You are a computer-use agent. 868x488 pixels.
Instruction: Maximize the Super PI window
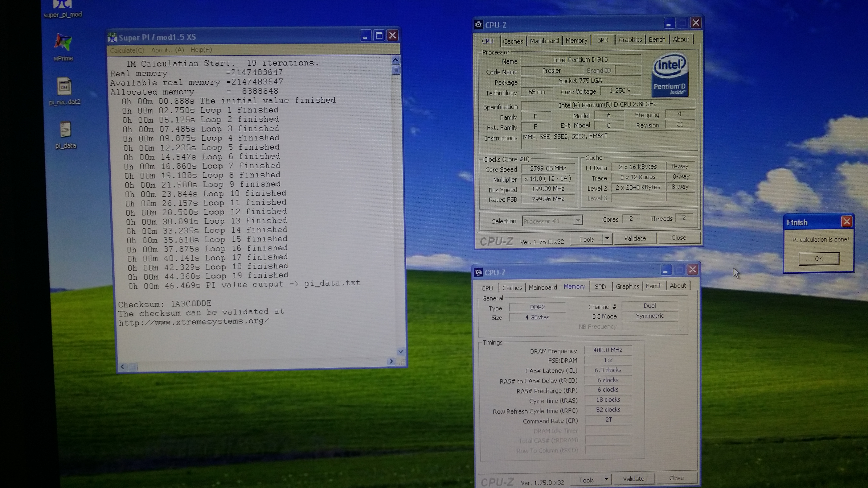pyautogui.click(x=379, y=35)
